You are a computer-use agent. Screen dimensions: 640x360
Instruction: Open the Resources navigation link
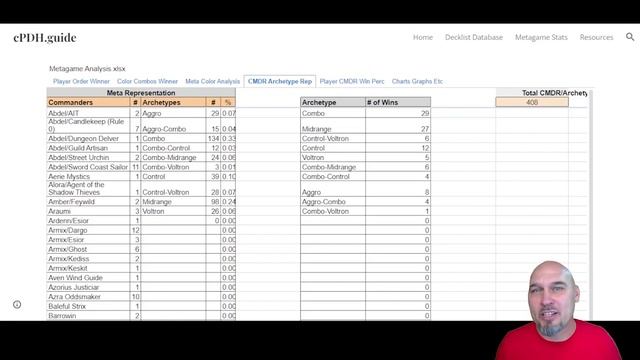[x=596, y=37]
